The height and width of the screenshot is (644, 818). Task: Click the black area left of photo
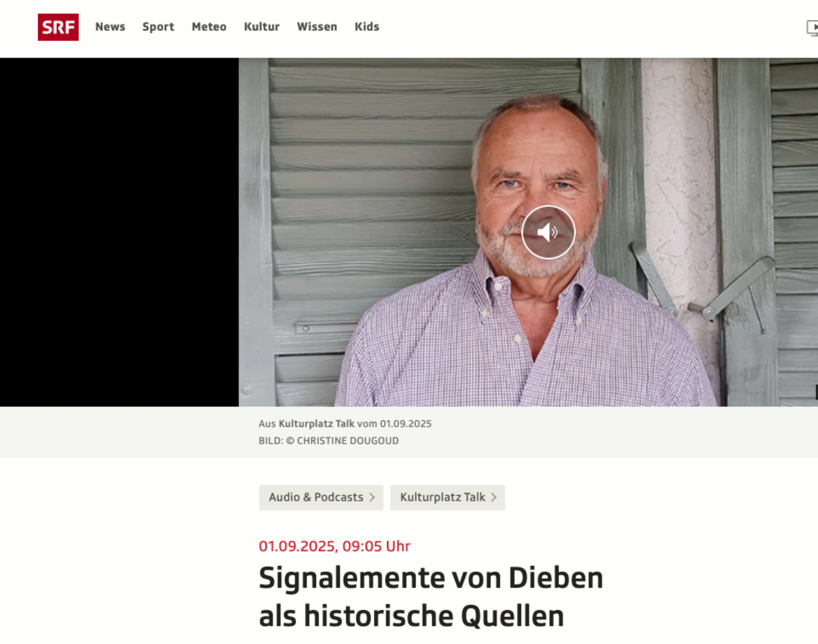pyautogui.click(x=119, y=232)
